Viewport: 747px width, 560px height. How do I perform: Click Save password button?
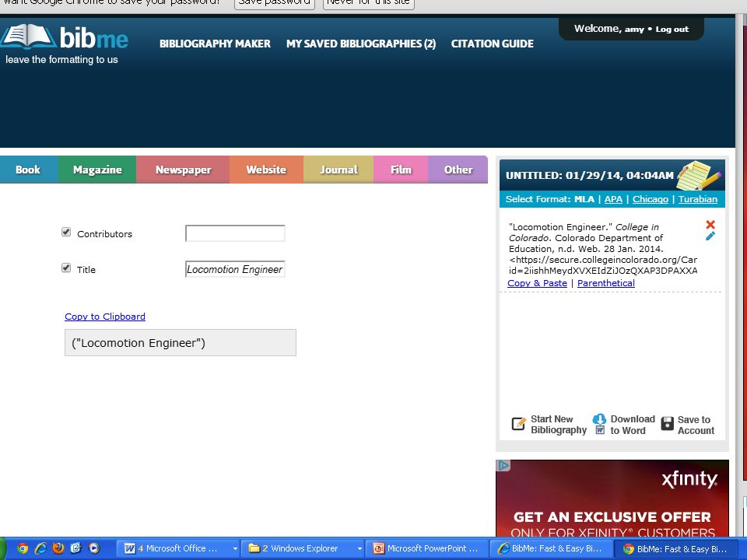coord(275,3)
